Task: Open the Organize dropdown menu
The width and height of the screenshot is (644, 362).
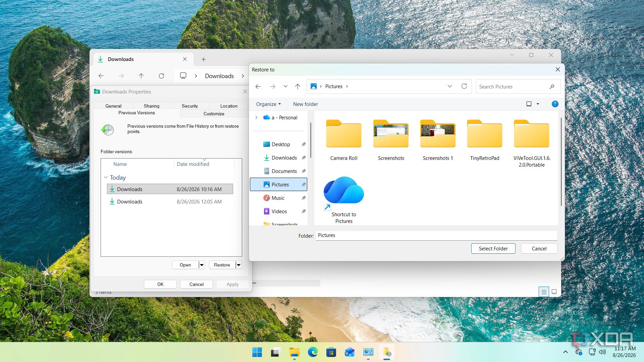Action: point(268,104)
